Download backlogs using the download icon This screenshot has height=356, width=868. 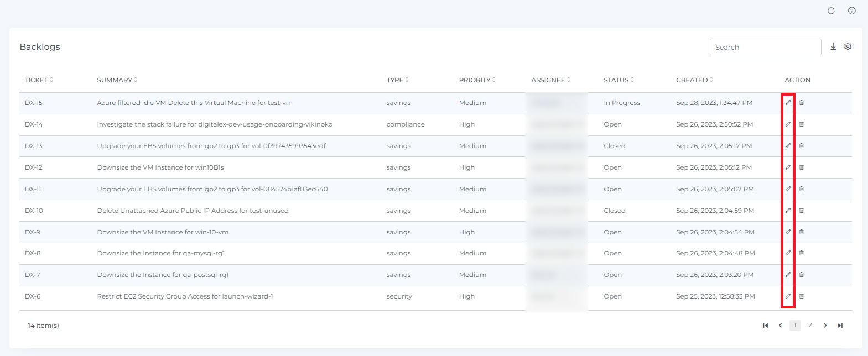(x=833, y=46)
